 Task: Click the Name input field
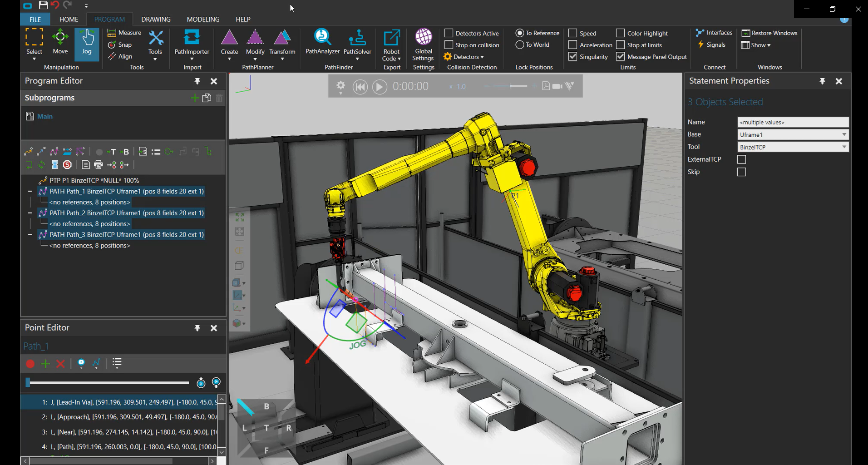click(793, 122)
